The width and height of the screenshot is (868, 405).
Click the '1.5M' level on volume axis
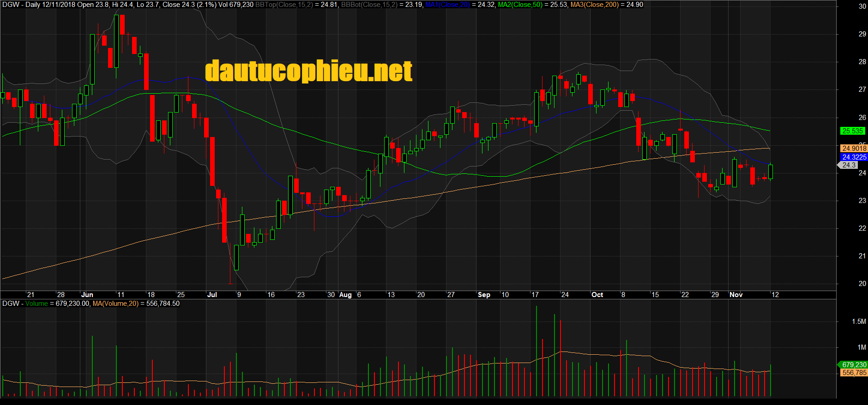point(859,322)
